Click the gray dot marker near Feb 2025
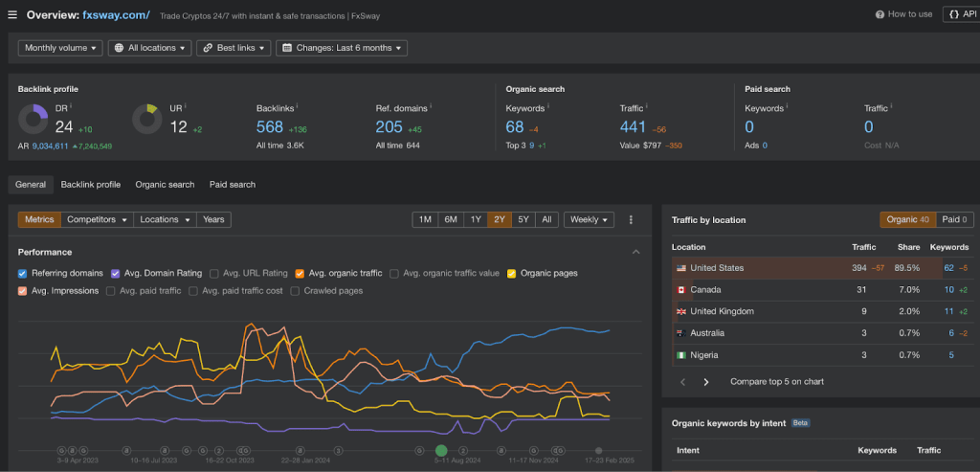Image resolution: width=980 pixels, height=472 pixels. point(599,450)
